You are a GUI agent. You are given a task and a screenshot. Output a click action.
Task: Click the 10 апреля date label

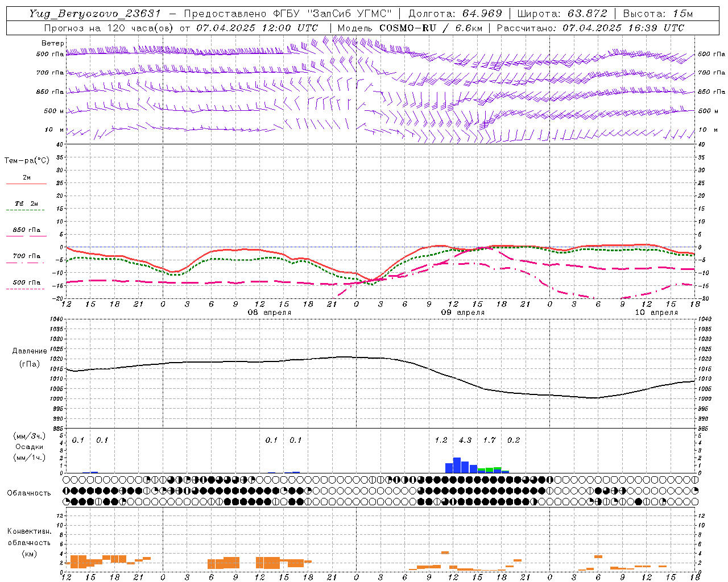point(656,313)
